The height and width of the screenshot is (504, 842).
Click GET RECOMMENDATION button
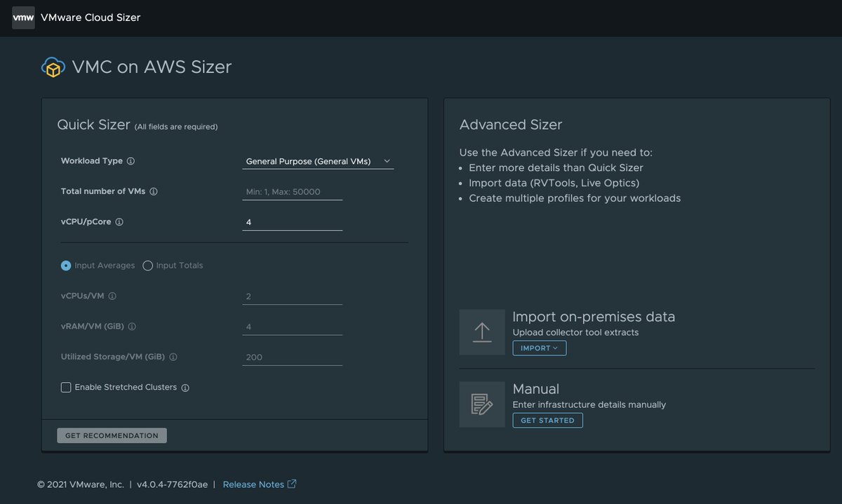(112, 435)
